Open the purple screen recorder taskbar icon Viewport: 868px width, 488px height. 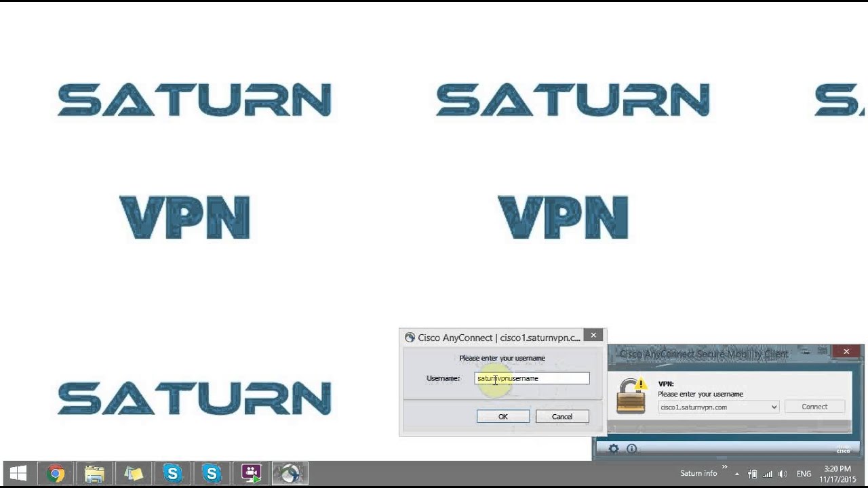251,473
